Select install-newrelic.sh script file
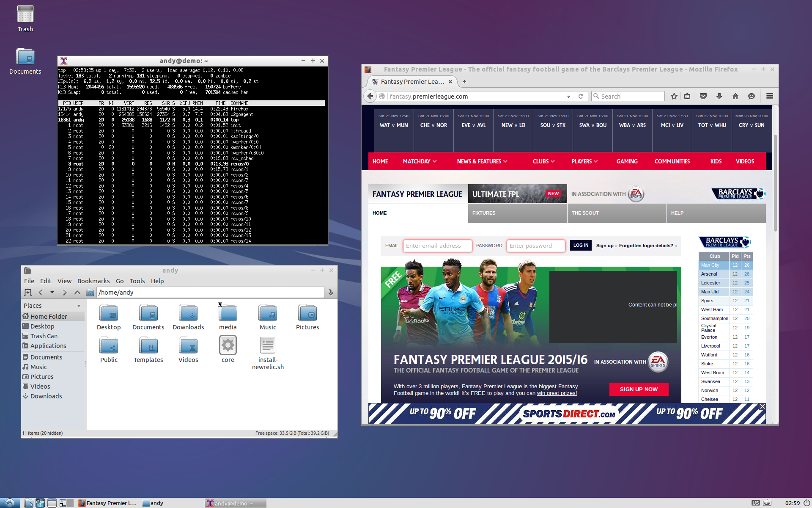Image resolution: width=812 pixels, height=508 pixels. tap(268, 353)
